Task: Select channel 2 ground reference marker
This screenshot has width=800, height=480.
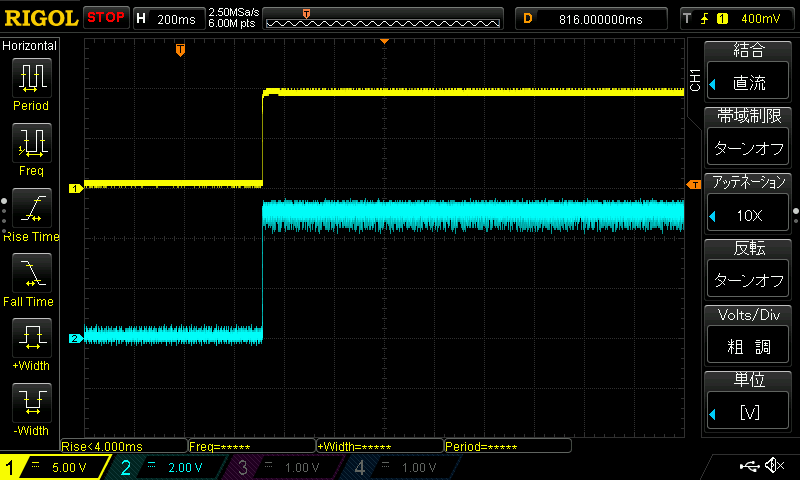Action: (x=76, y=339)
